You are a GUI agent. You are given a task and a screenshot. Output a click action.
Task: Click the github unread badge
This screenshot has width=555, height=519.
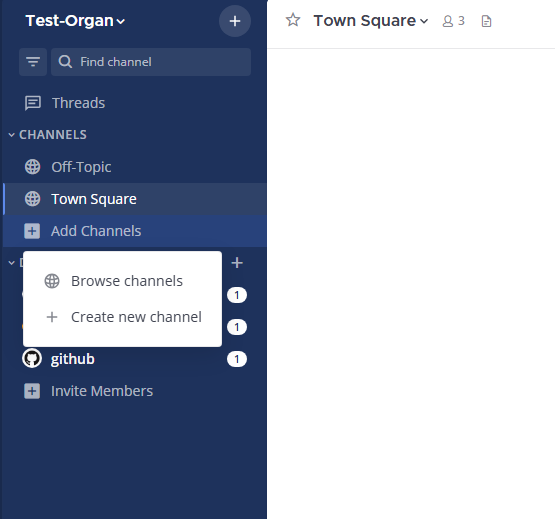click(237, 359)
